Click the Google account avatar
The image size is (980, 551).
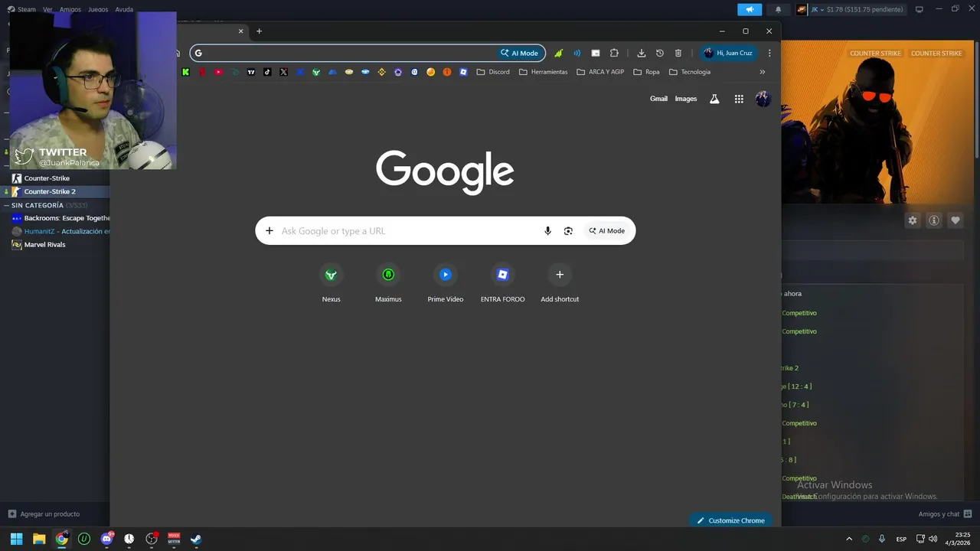[763, 99]
